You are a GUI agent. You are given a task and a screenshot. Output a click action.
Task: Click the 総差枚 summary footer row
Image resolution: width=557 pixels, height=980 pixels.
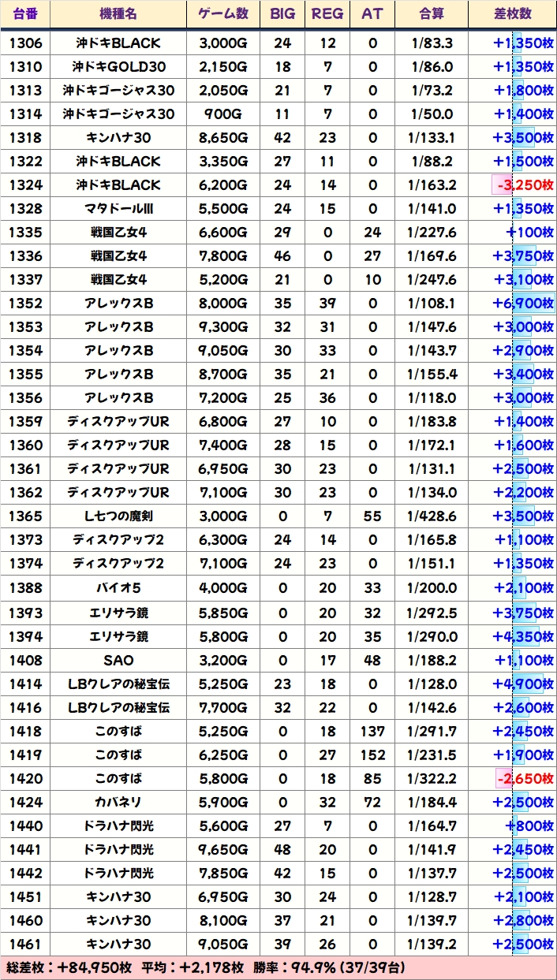click(278, 967)
